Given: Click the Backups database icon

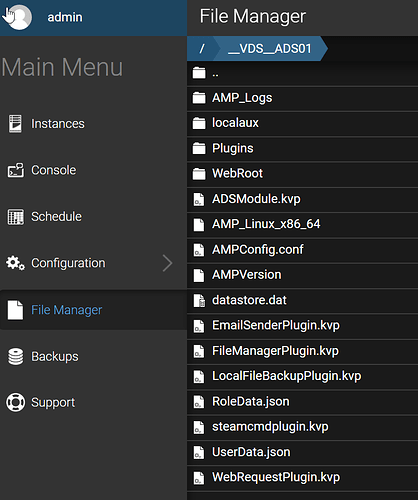Looking at the screenshot, I should 15,356.
